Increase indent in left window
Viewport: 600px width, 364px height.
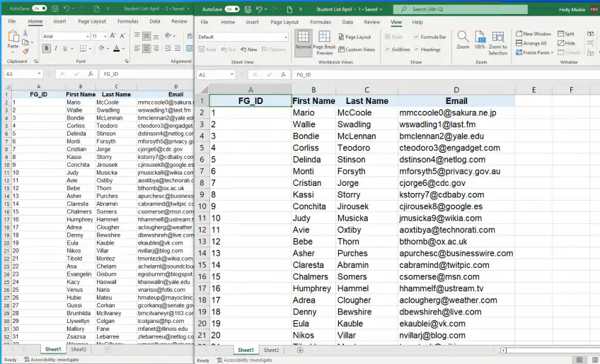click(178, 48)
